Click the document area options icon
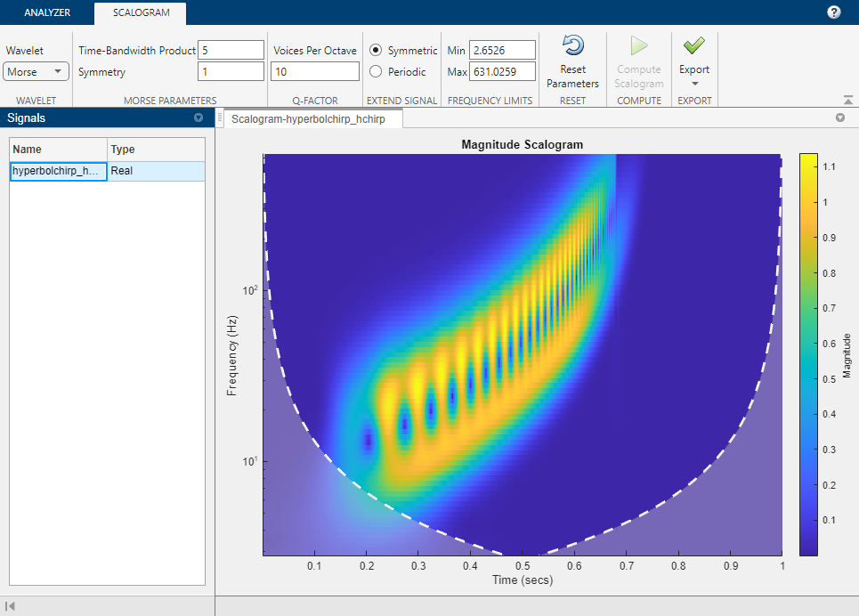Viewport: 859px width, 616px height. (x=839, y=118)
